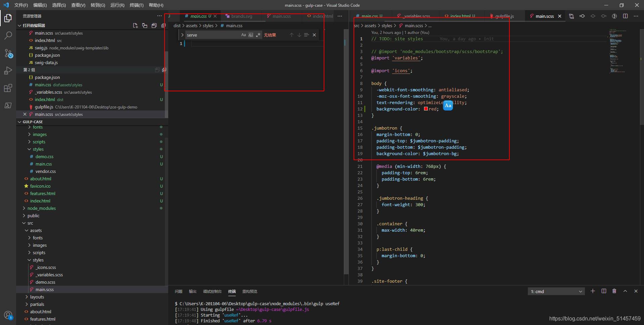Image resolution: width=644 pixels, height=325 pixels.
Task: Collapse the GULP-CASE folder section
Action: click(x=19, y=122)
